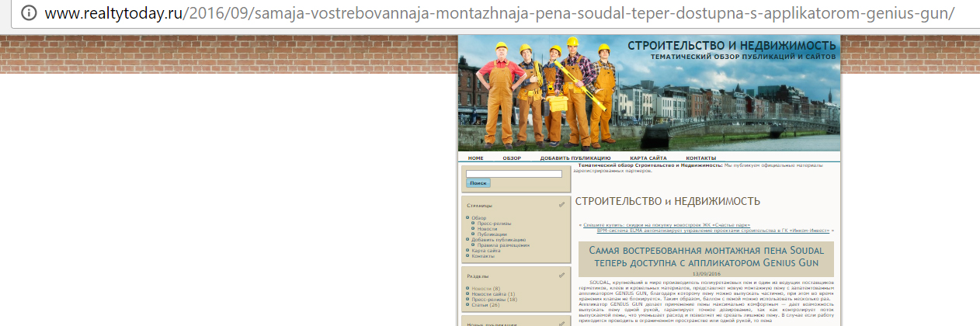Click the browser URL address field
The height and width of the screenshot is (326, 980).
[499, 14]
